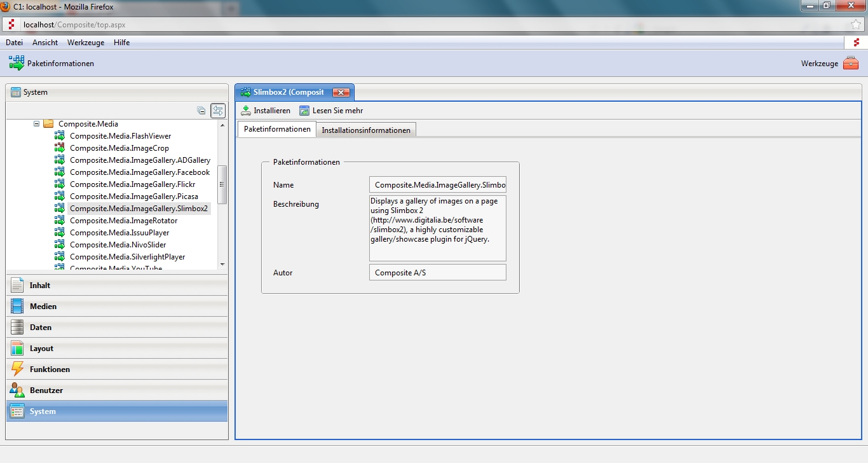Click the Lesen Sie mehr icon

(x=304, y=111)
